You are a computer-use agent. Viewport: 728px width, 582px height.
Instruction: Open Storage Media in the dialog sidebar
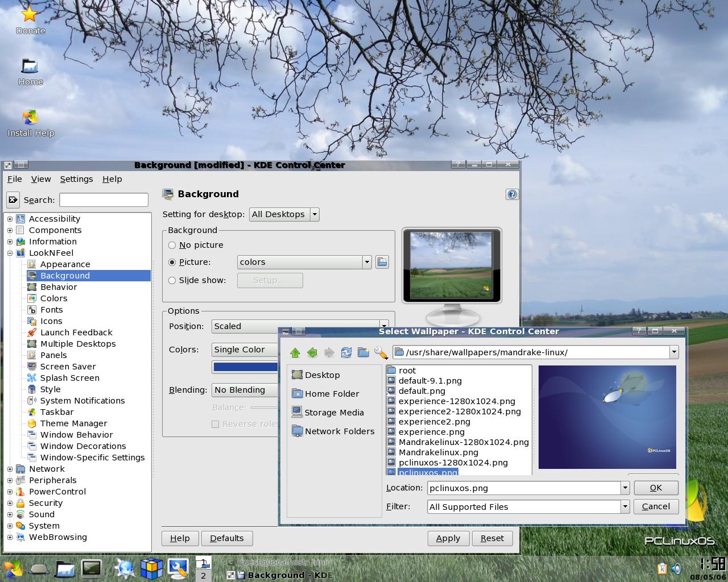point(328,413)
